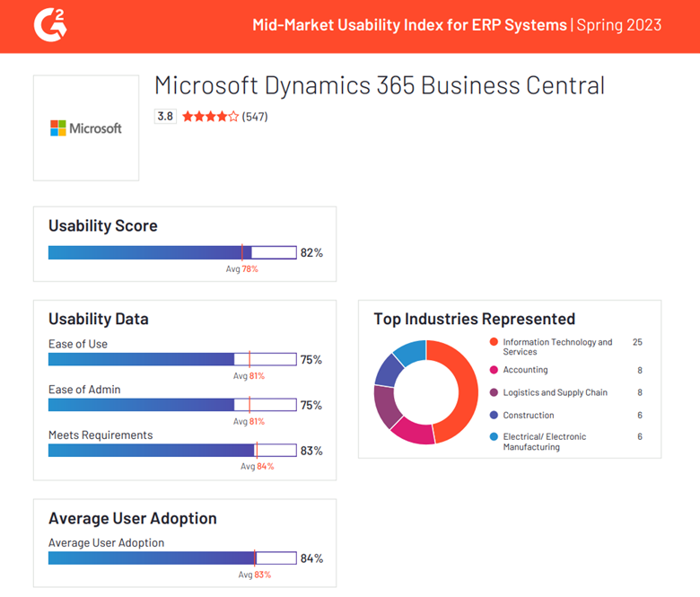
Task: Open the (547) reviews count
Action: (x=255, y=117)
